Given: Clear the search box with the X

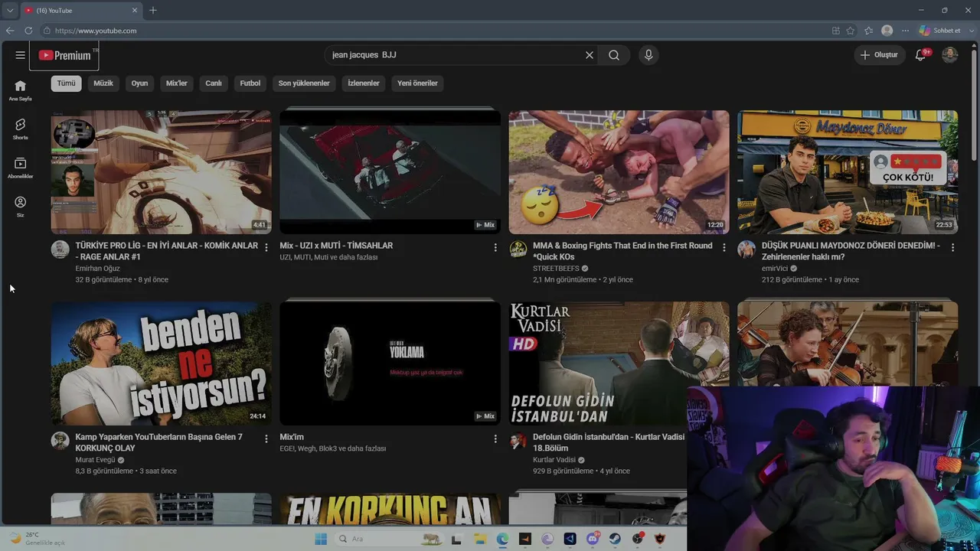Looking at the screenshot, I should [x=590, y=55].
